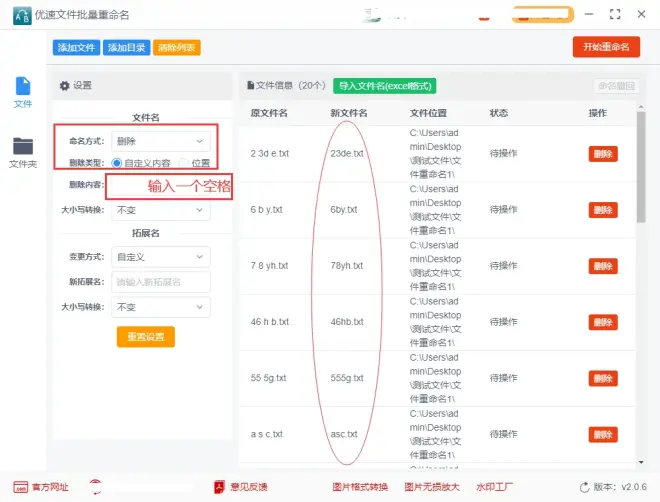
Task: Click new filename 78yh.txt
Action: pos(347,266)
